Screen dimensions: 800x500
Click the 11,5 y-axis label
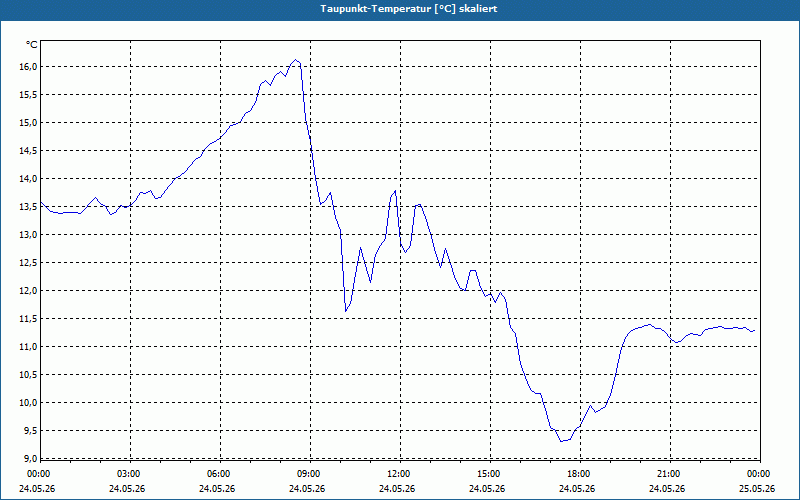click(x=29, y=319)
